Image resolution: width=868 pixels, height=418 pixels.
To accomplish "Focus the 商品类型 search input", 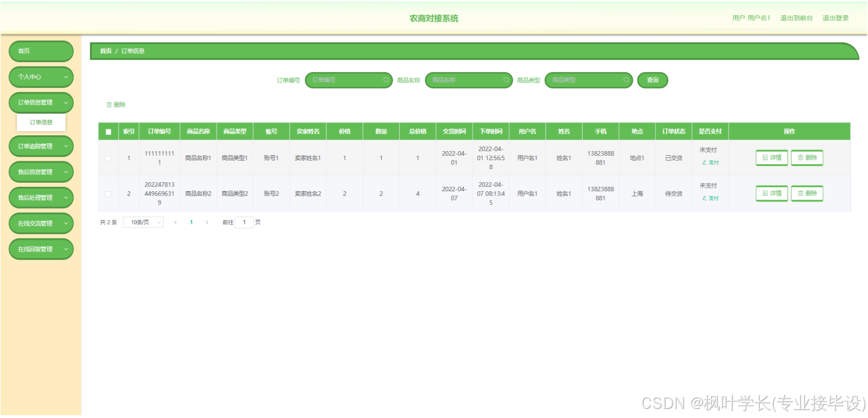I will click(589, 80).
